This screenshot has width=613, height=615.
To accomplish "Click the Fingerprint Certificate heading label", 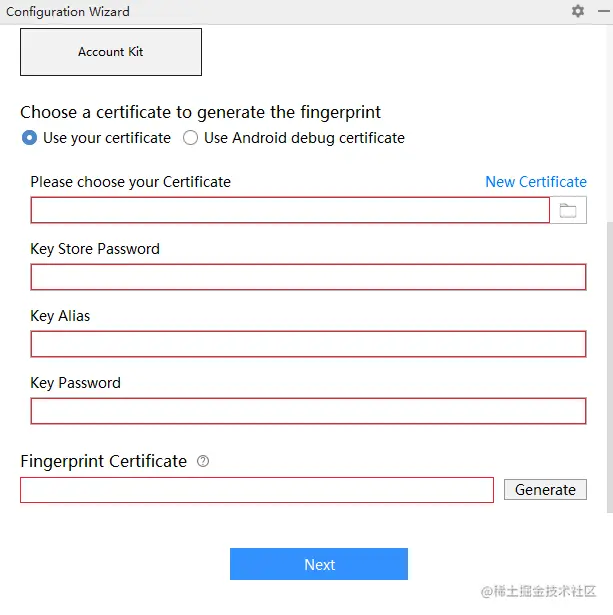I will pyautogui.click(x=104, y=461).
